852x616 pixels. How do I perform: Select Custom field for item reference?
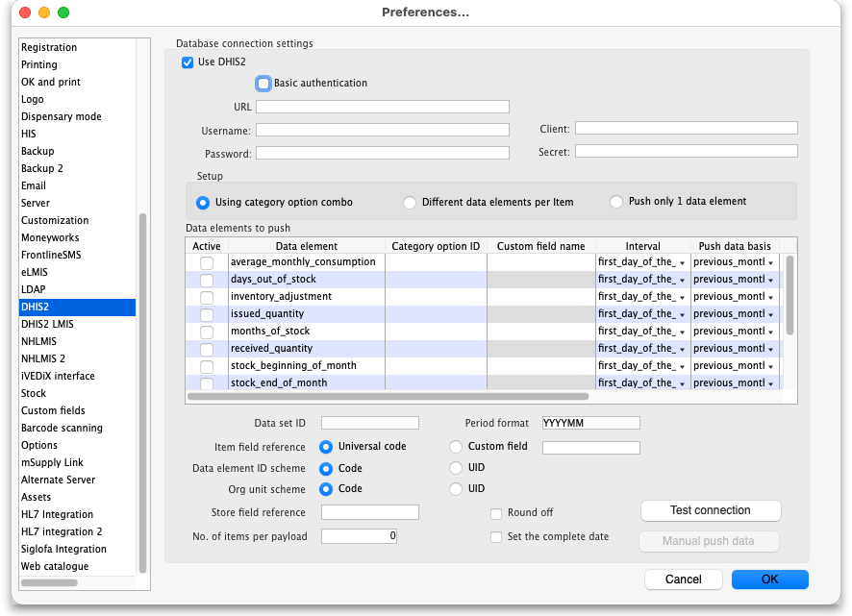point(456,447)
